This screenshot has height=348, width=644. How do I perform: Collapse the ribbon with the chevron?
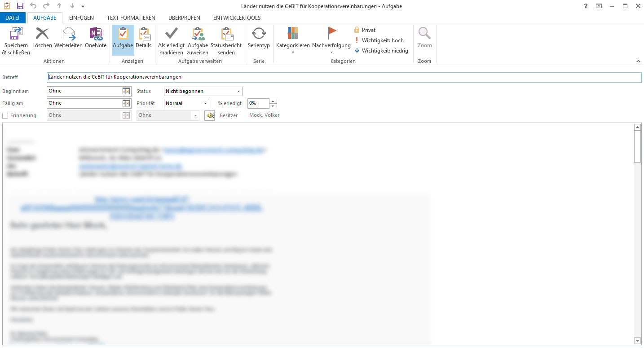pyautogui.click(x=639, y=61)
